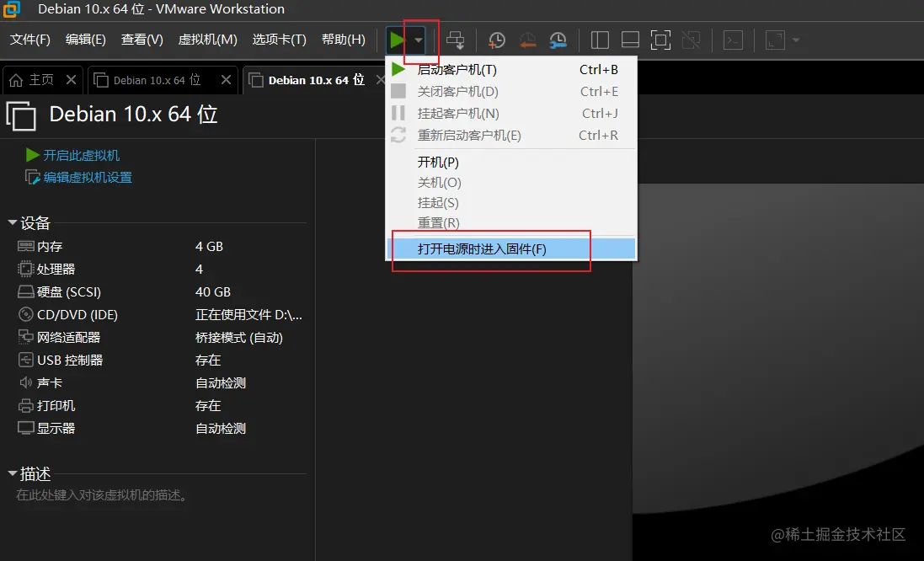
Task: Click the stretch guest display icon
Action: (x=775, y=40)
